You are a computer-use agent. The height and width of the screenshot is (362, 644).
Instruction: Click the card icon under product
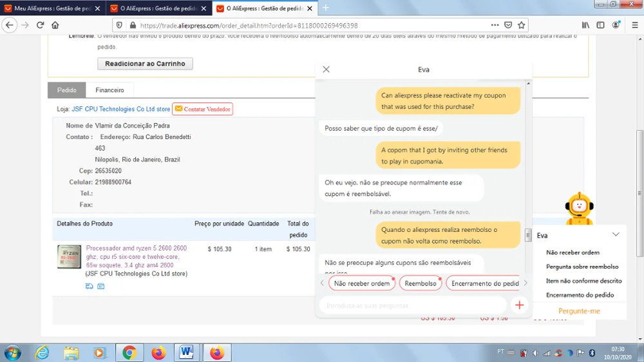pos(101,286)
